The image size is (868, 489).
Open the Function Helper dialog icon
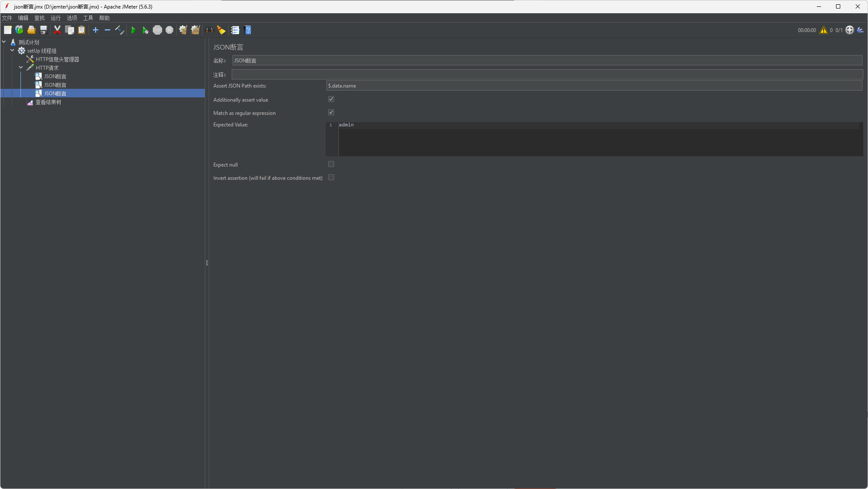point(235,30)
